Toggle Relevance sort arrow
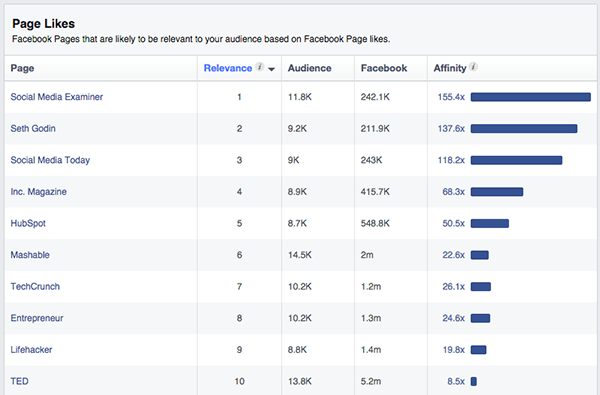The height and width of the screenshot is (395, 600). tap(272, 69)
